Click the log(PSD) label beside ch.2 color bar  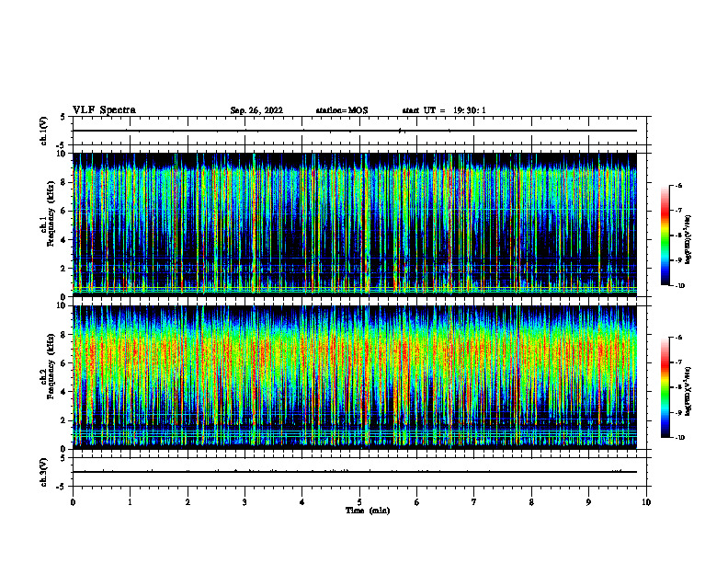pos(688,391)
